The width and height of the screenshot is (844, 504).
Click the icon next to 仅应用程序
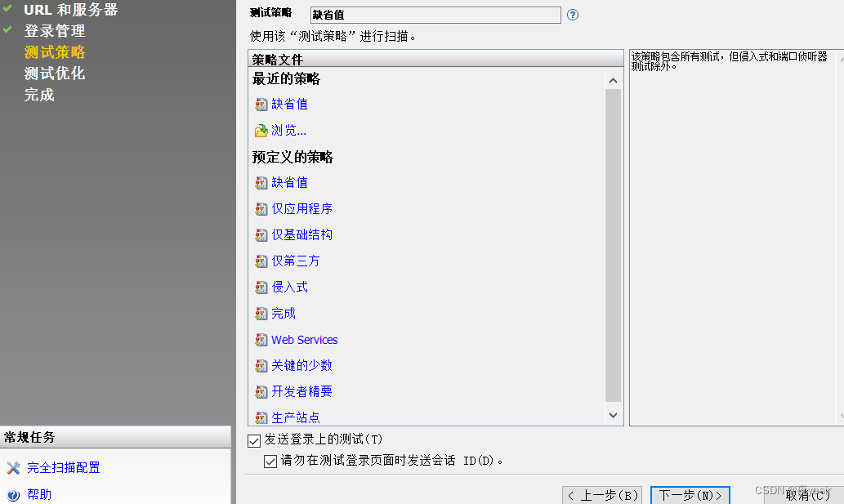[261, 208]
